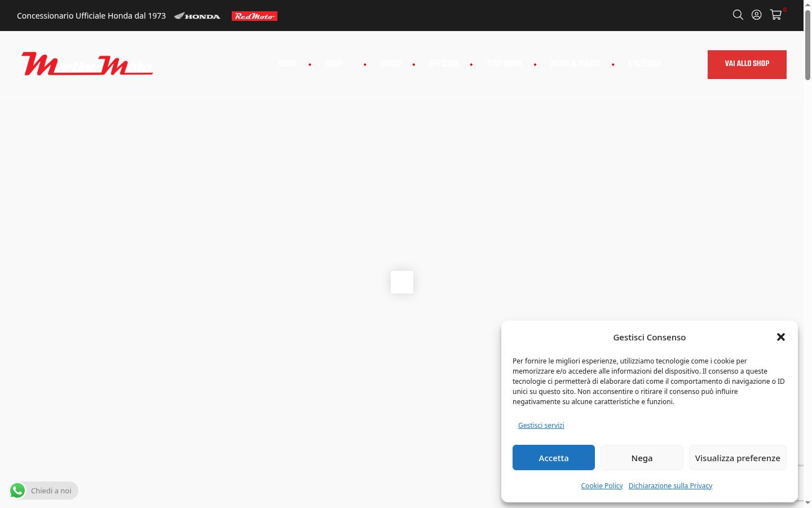This screenshot has width=812, height=508.
Task: Open the USATO menu item
Action: point(391,64)
